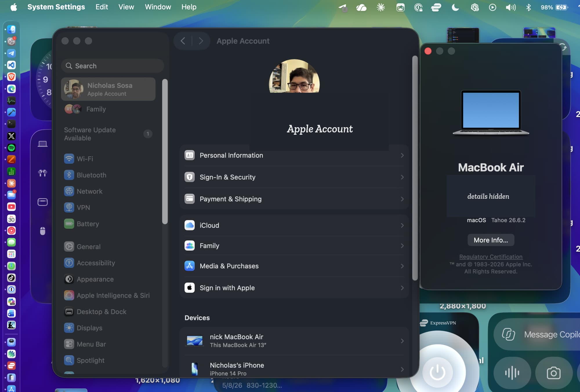
Task: Click the volume icon in menu bar
Action: click(511, 7)
